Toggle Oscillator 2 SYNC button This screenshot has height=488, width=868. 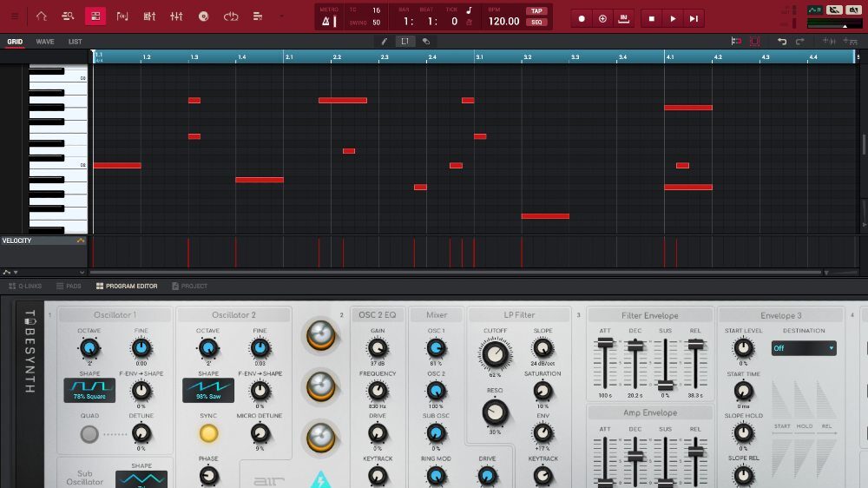point(208,432)
